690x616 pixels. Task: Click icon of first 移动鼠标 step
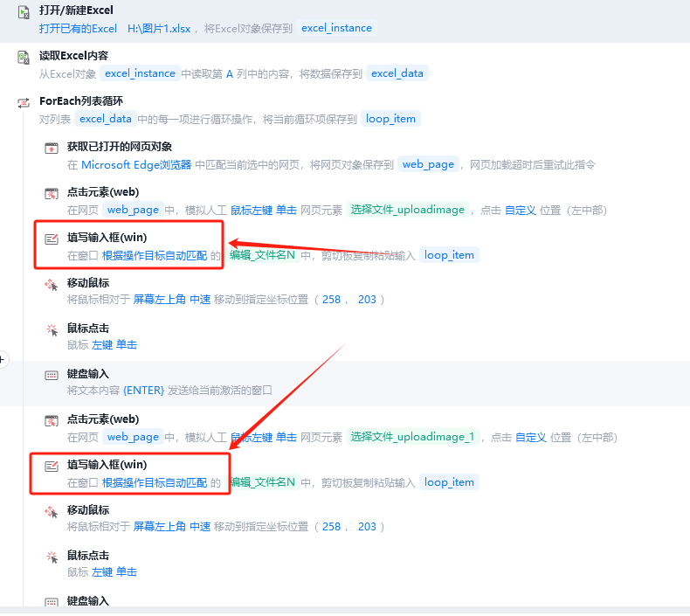pos(52,285)
